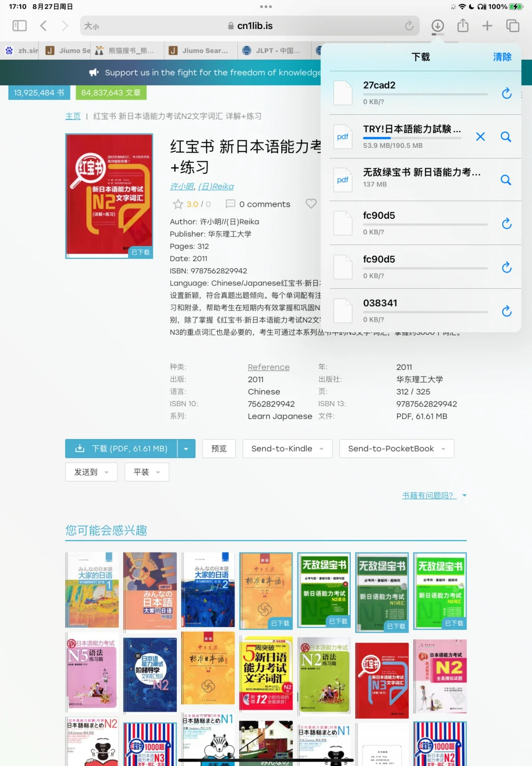This screenshot has width=532, height=766.
Task: Reload page via address bar refresh icon
Action: click(x=409, y=26)
